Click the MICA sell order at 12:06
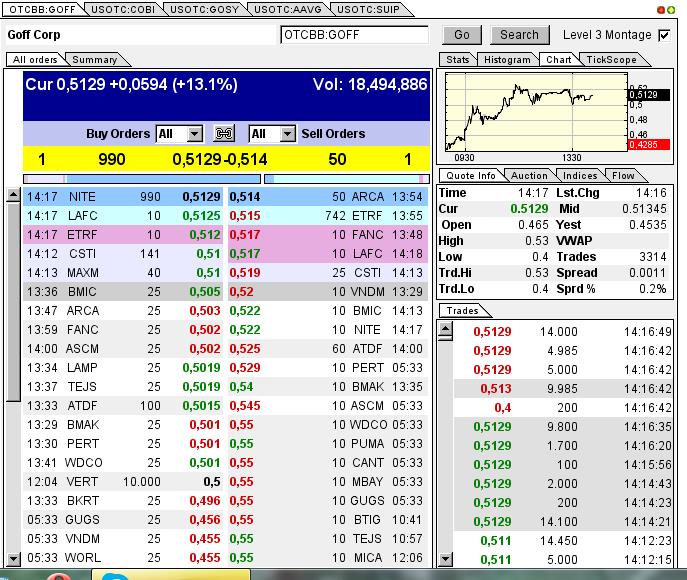The width and height of the screenshot is (687, 580). pos(328,558)
